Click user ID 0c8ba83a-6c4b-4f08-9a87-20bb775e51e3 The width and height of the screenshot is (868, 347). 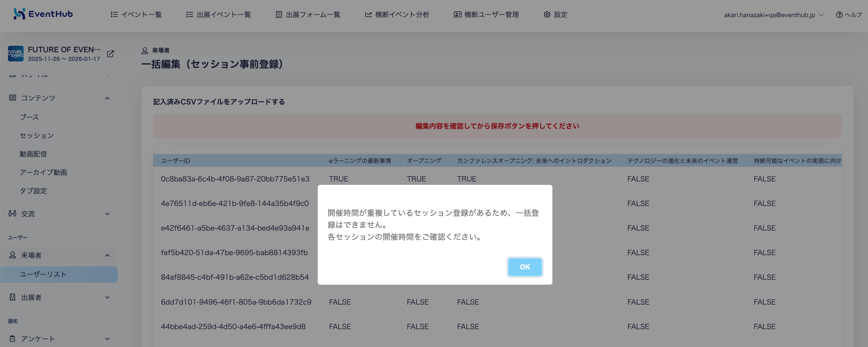[235, 179]
